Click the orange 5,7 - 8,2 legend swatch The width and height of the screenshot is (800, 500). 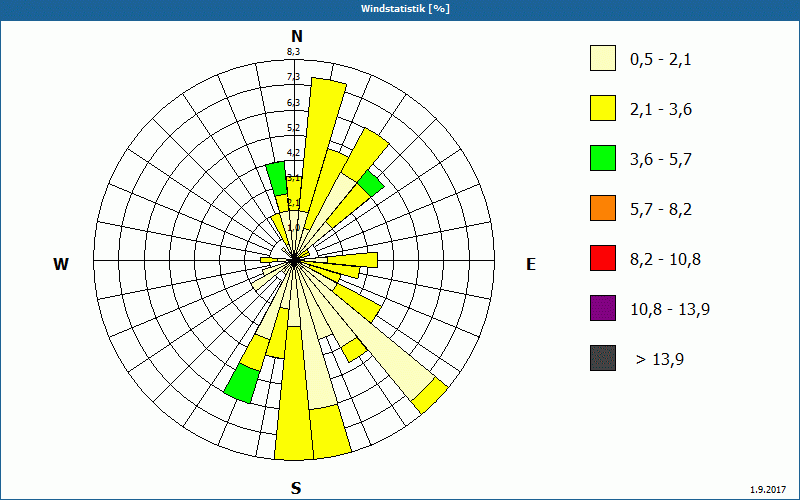pyautogui.click(x=603, y=208)
